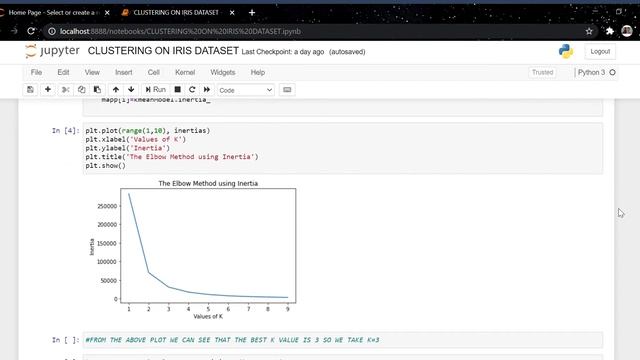Open the command palette keyboard icon

pyautogui.click(x=287, y=89)
